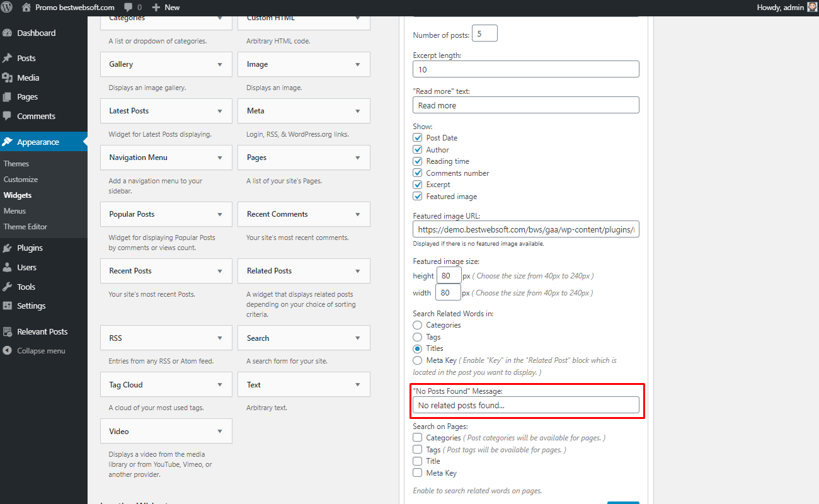Click the Pages icon in sidebar

click(8, 97)
